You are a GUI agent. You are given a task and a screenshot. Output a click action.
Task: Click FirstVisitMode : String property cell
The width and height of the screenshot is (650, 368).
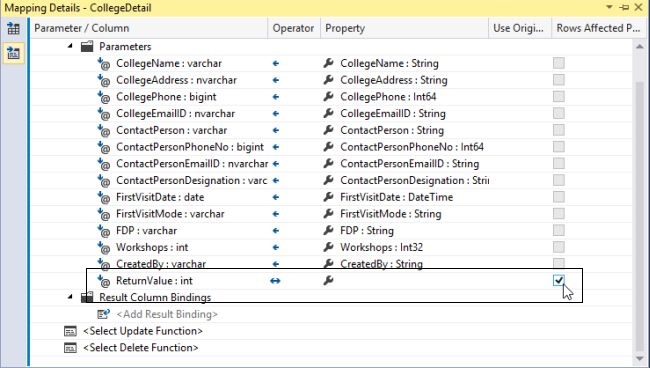(391, 214)
